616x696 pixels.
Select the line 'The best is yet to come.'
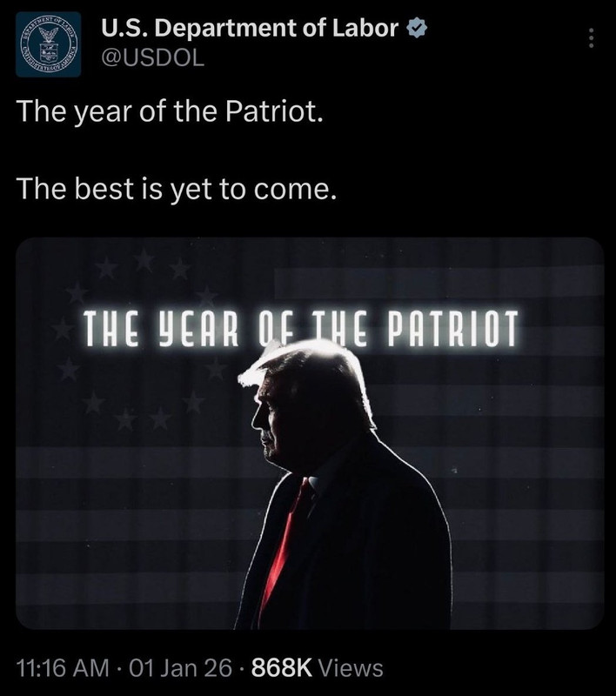pos(177,189)
